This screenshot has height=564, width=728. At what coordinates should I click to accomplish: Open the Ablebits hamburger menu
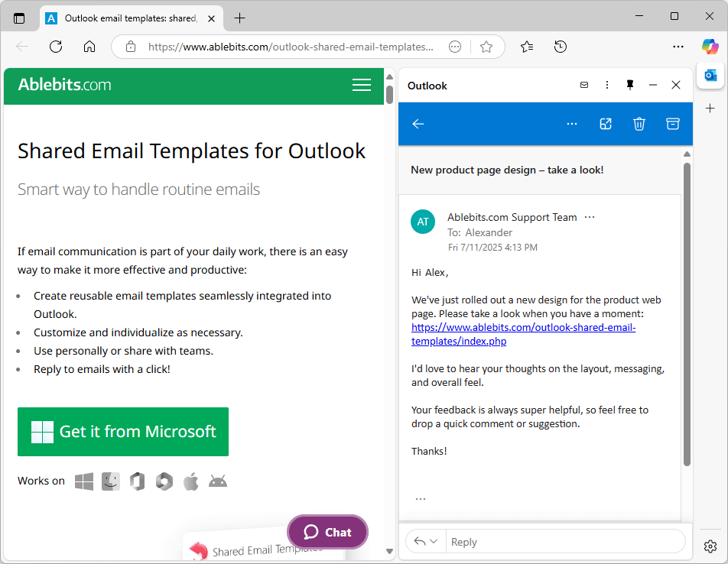pyautogui.click(x=361, y=84)
